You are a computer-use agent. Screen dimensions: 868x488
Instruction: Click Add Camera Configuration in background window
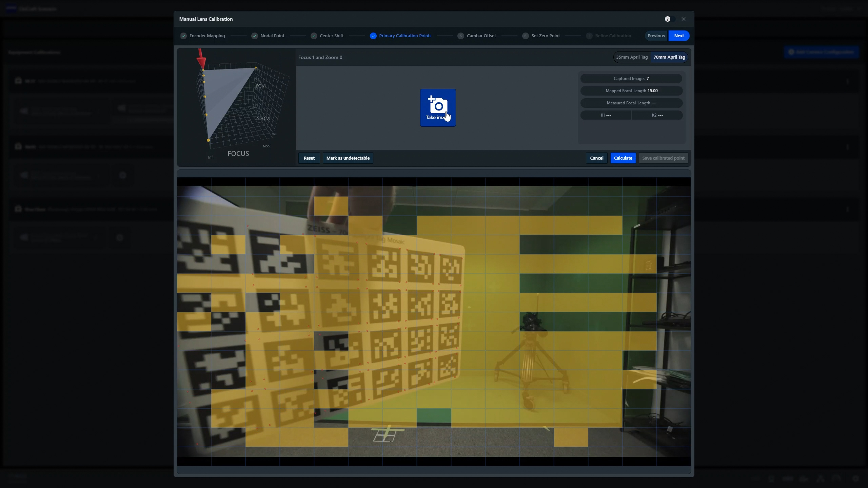[x=821, y=52]
